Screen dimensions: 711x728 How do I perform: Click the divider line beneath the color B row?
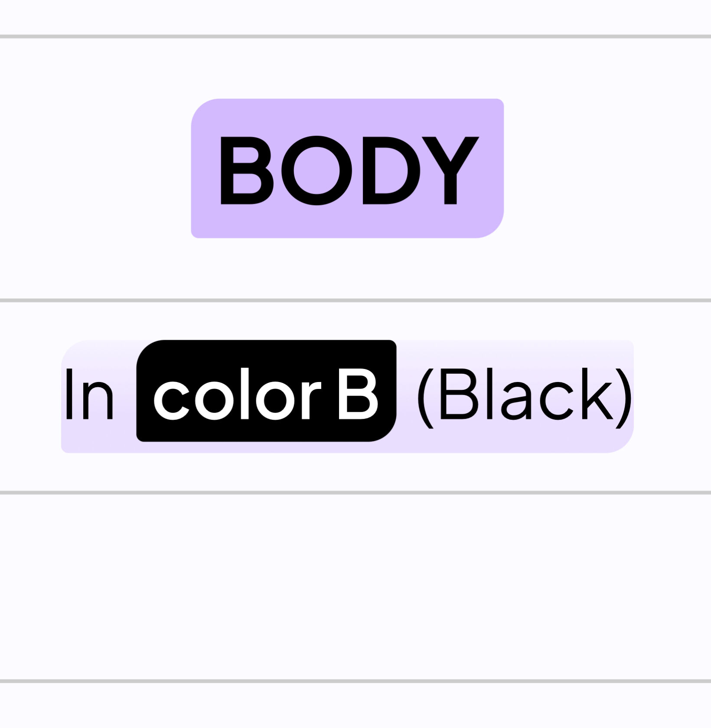[x=355, y=493]
